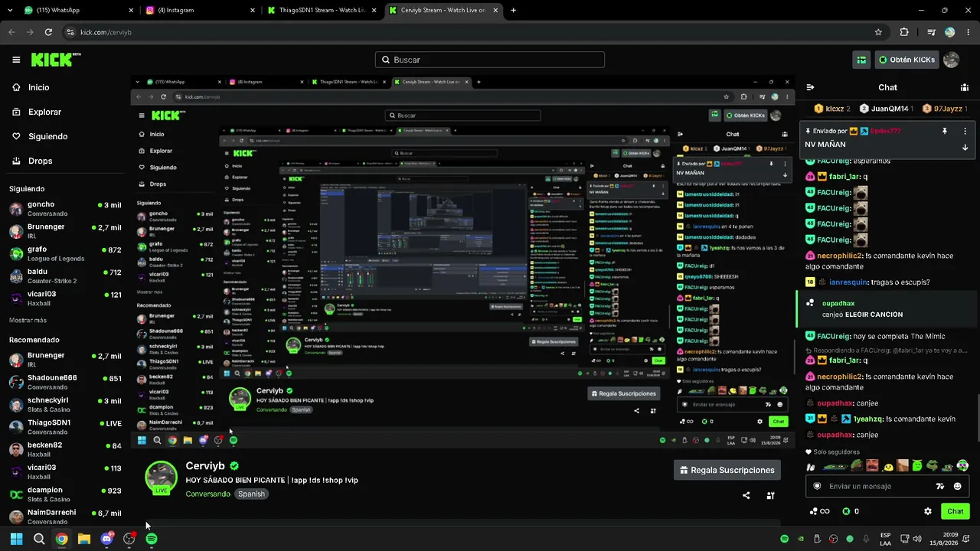The width and height of the screenshot is (980, 551).
Task: Open Discord from the taskbar
Action: click(106, 539)
